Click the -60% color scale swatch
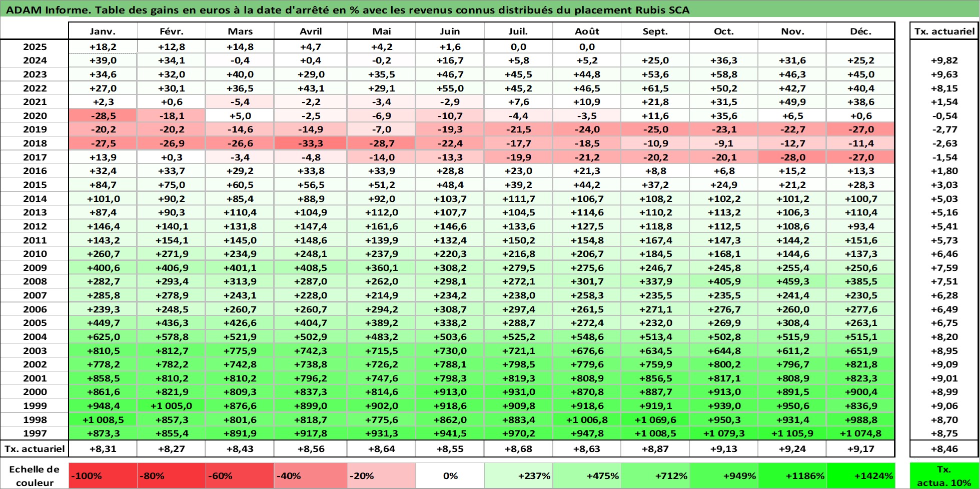The image size is (980, 489). point(240,476)
